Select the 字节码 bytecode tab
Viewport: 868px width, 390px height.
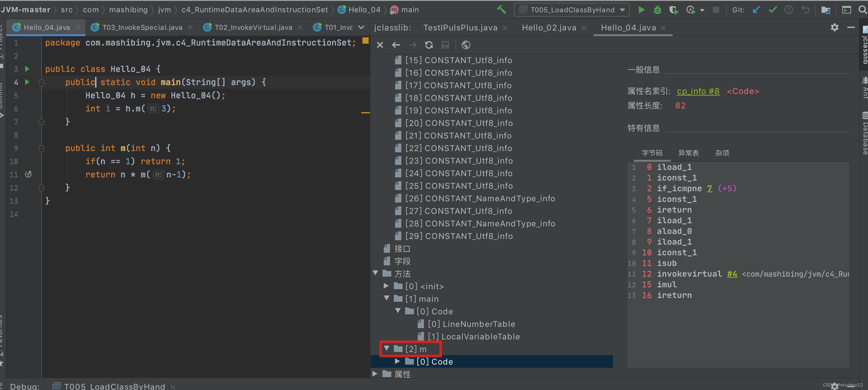652,153
